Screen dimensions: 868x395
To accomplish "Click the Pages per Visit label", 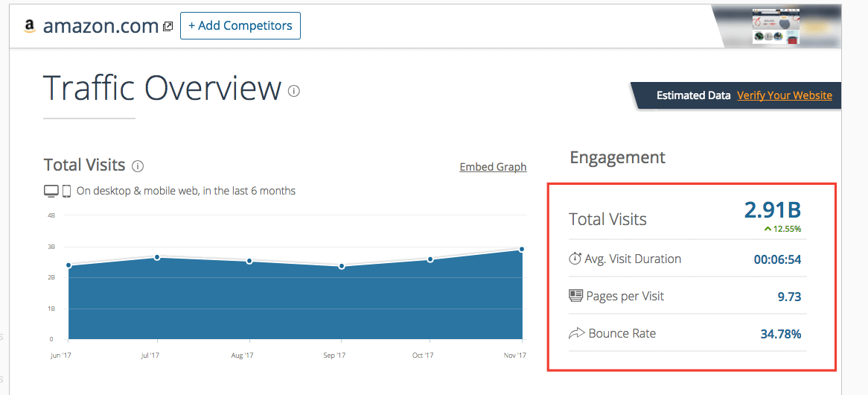I will coord(625,296).
